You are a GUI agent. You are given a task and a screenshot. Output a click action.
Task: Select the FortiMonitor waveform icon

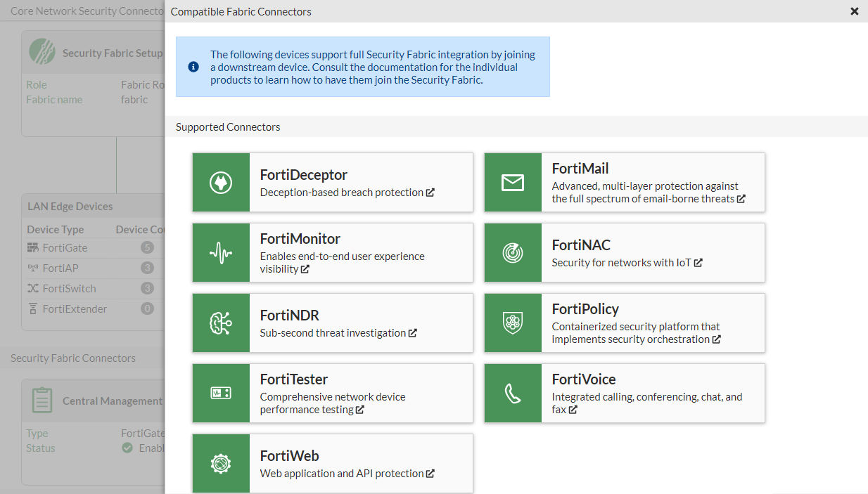coord(221,252)
